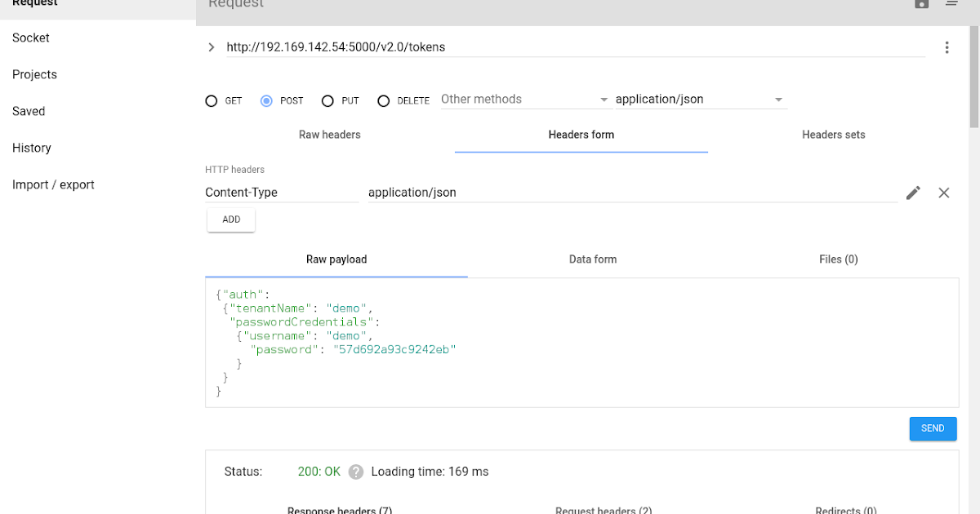Select the POST method radio button
The height and width of the screenshot is (514, 980).
(266, 101)
